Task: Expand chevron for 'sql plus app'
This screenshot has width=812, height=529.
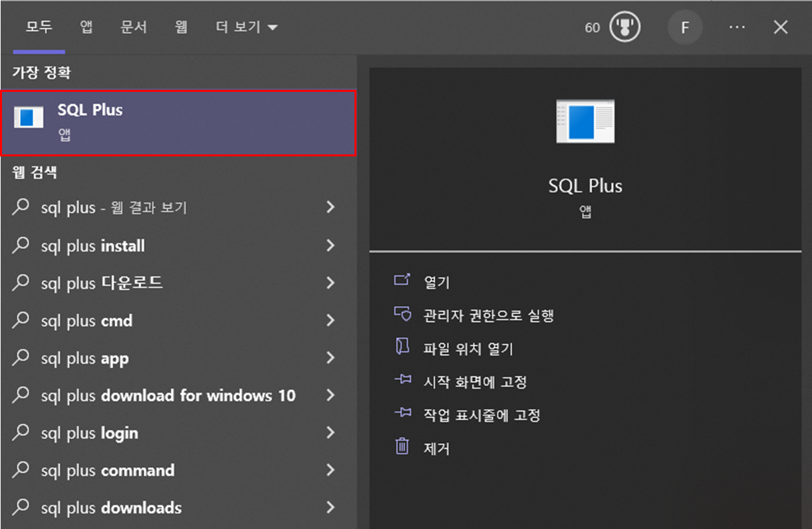Action: (x=331, y=357)
